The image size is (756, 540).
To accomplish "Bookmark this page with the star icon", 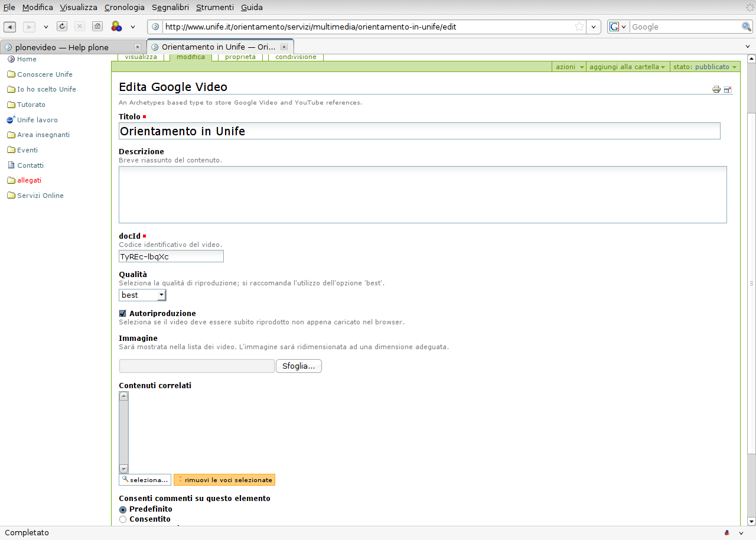I will pos(579,27).
